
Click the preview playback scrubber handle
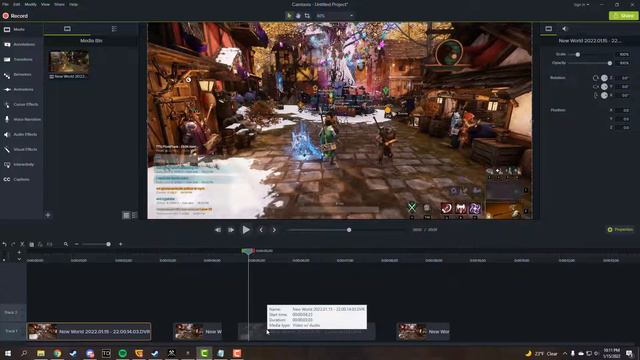[349, 230]
